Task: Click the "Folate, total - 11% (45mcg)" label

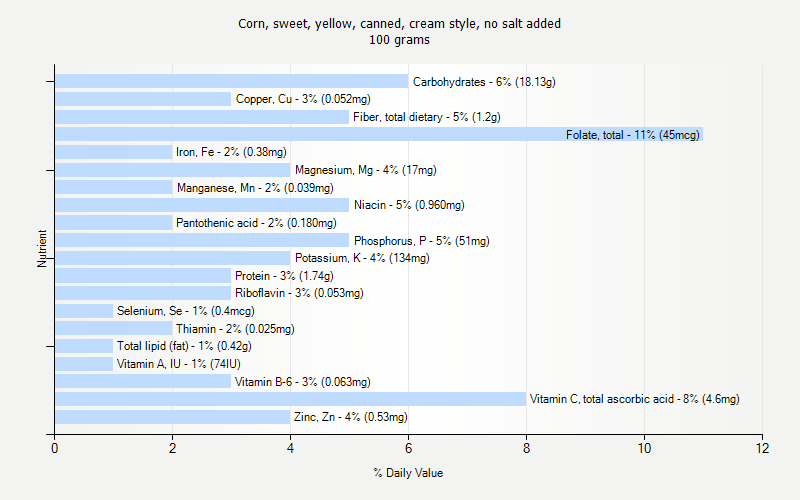Action: (x=633, y=135)
